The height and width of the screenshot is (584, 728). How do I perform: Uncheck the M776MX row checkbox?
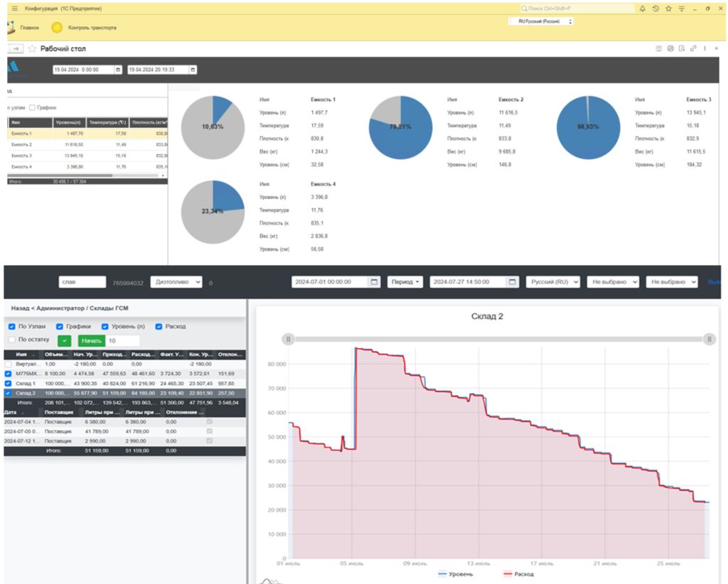[8, 374]
